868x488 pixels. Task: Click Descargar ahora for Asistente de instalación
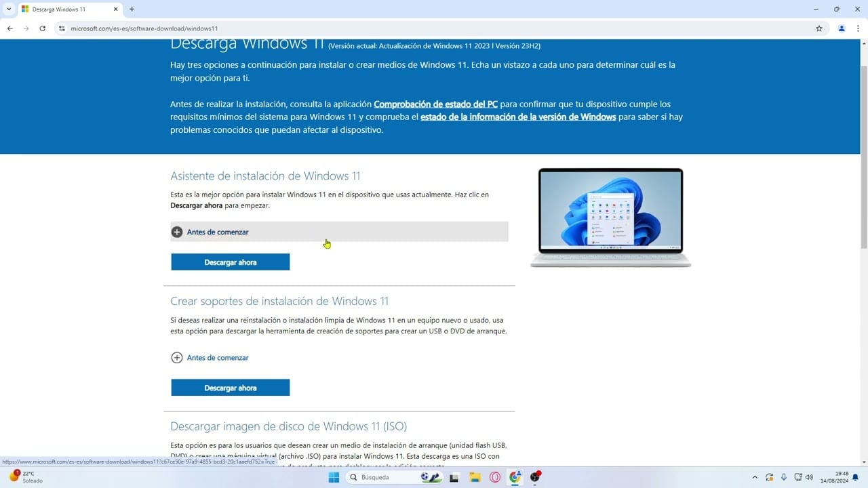pos(231,262)
